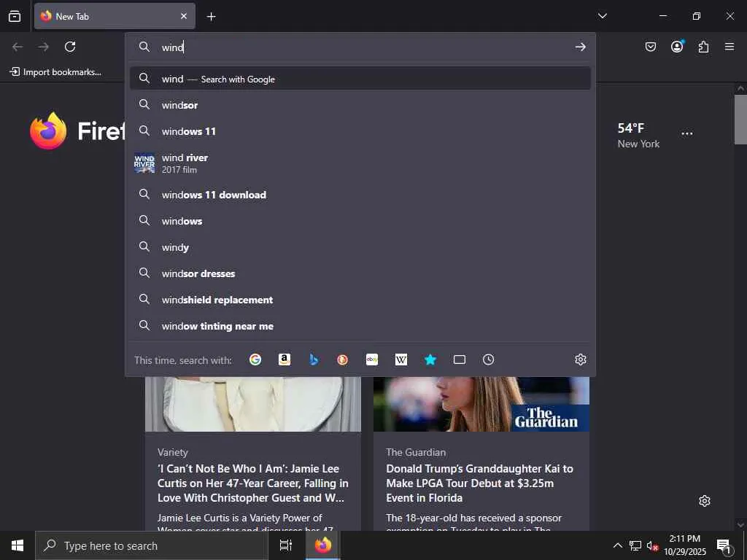Select the 'windows 11 download' suggestion
747x560 pixels.
(360, 194)
